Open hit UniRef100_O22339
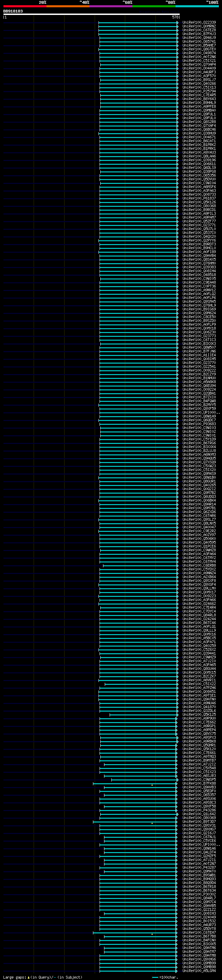The width and height of the screenshot is (222, 980). [x=199, y=23]
